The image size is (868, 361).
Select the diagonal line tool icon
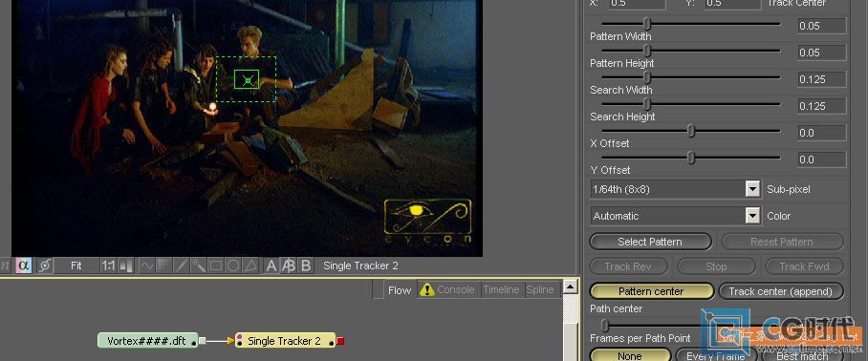pos(181,265)
